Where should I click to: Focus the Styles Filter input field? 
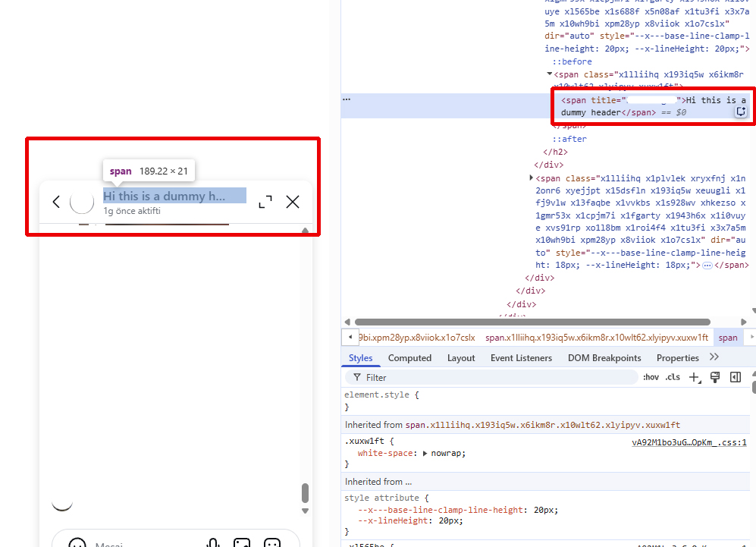tap(492, 377)
